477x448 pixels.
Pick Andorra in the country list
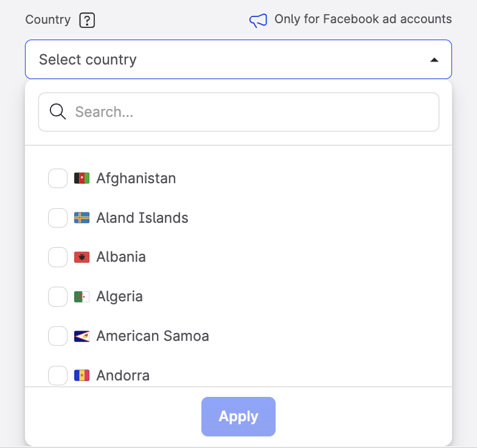pos(123,376)
